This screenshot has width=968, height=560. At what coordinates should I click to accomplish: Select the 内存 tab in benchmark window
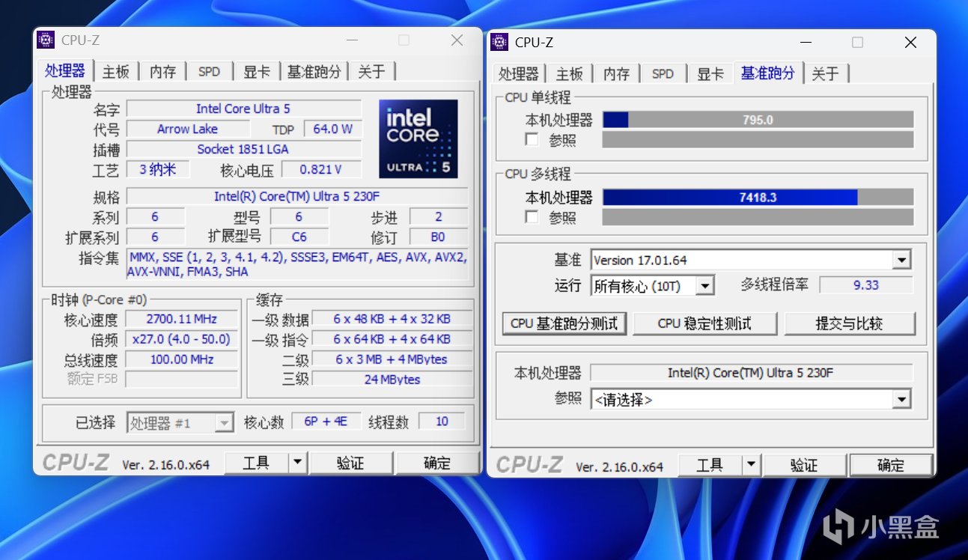616,73
